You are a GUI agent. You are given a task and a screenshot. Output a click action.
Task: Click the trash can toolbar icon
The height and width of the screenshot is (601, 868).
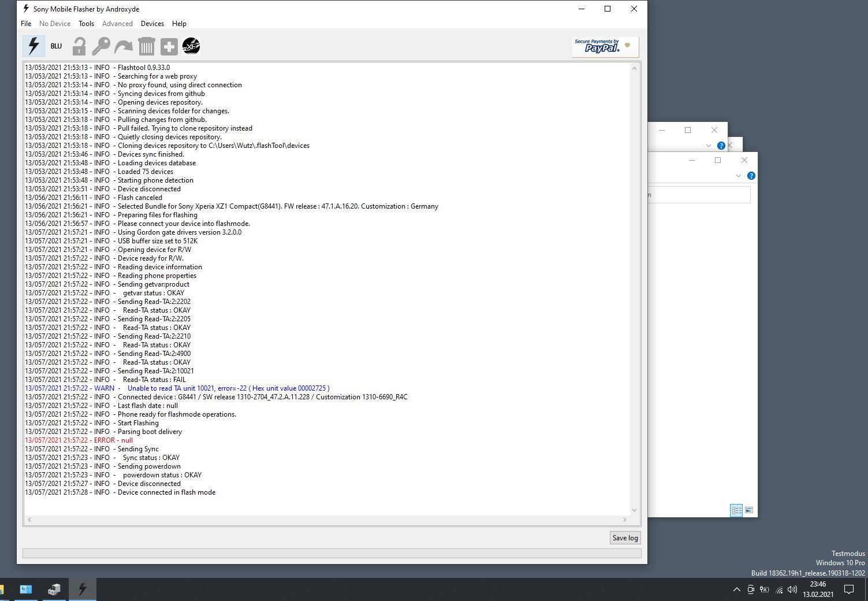(146, 46)
